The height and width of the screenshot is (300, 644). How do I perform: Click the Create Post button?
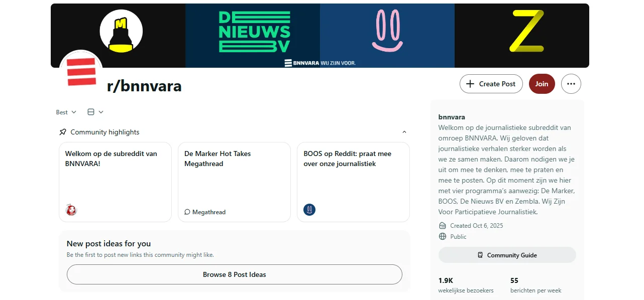click(x=491, y=84)
